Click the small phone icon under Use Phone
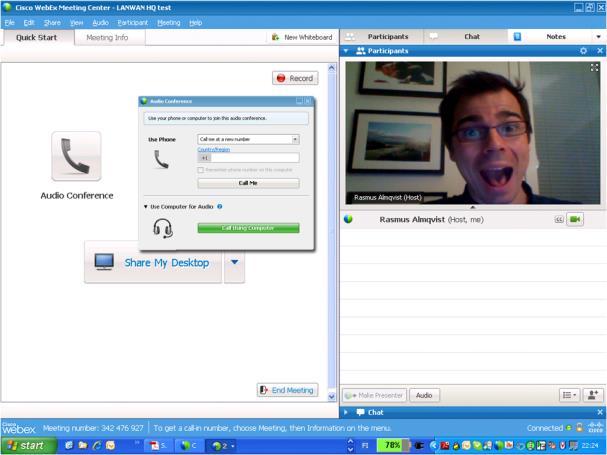 pyautogui.click(x=161, y=159)
